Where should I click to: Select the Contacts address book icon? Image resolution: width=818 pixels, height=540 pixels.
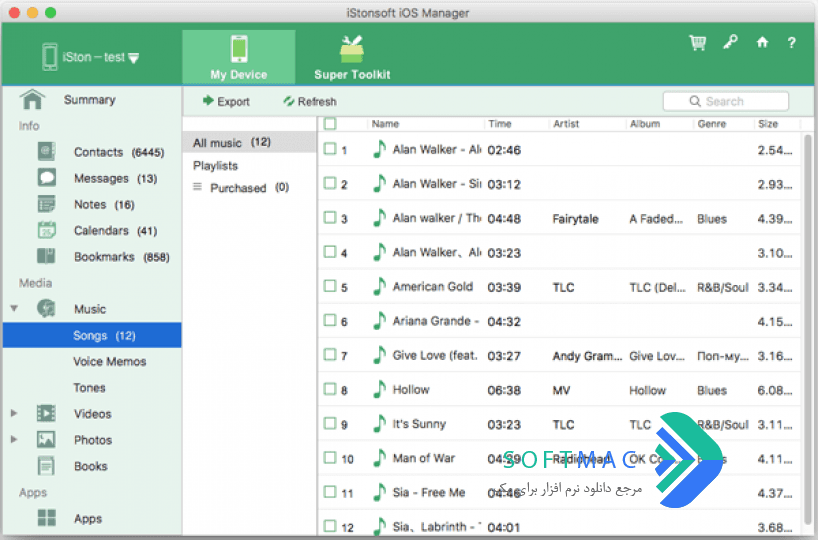pyautogui.click(x=46, y=152)
